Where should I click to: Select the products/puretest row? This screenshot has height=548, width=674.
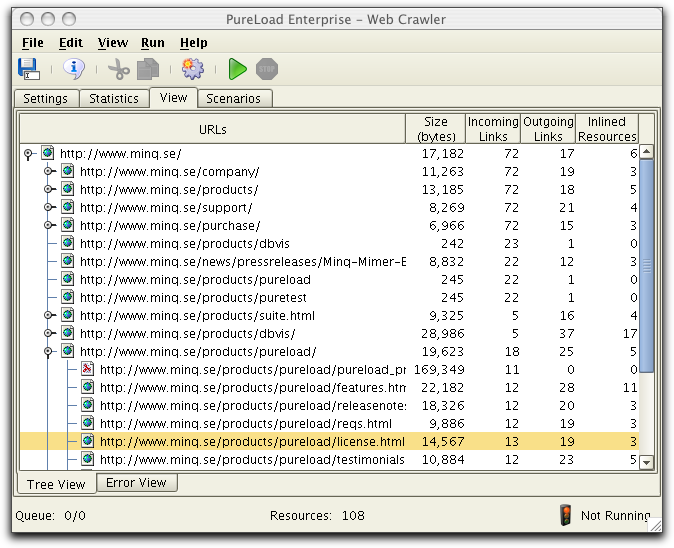pyautogui.click(x=329, y=297)
